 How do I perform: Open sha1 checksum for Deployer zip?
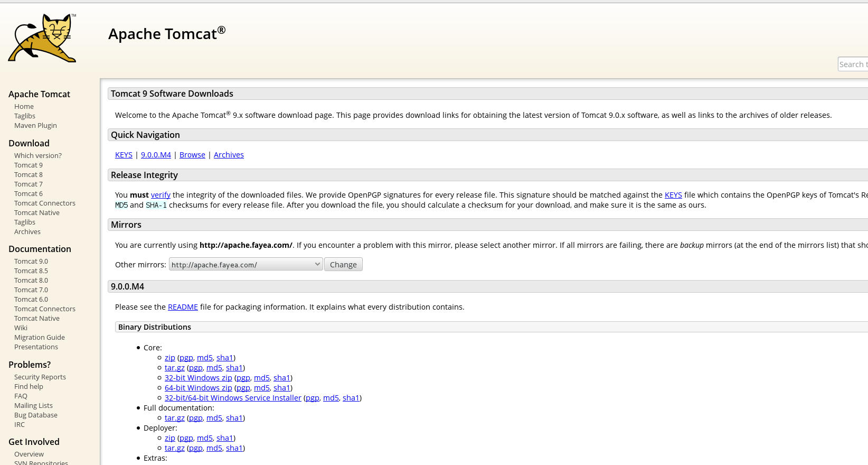click(224, 438)
